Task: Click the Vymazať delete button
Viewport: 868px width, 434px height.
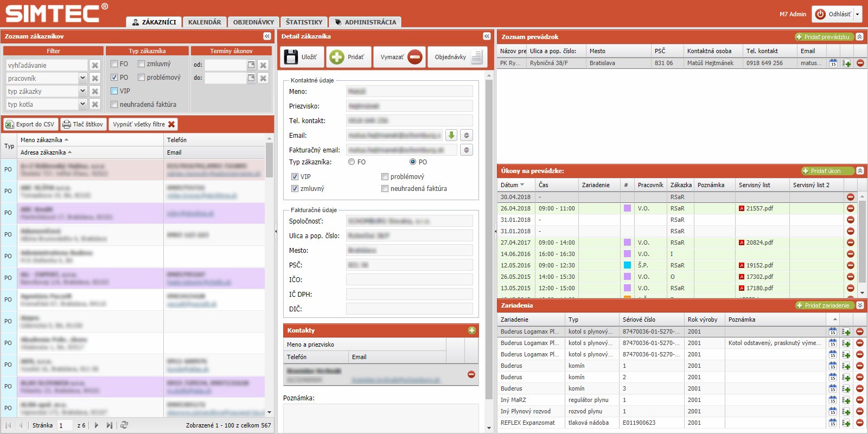Action: click(399, 57)
